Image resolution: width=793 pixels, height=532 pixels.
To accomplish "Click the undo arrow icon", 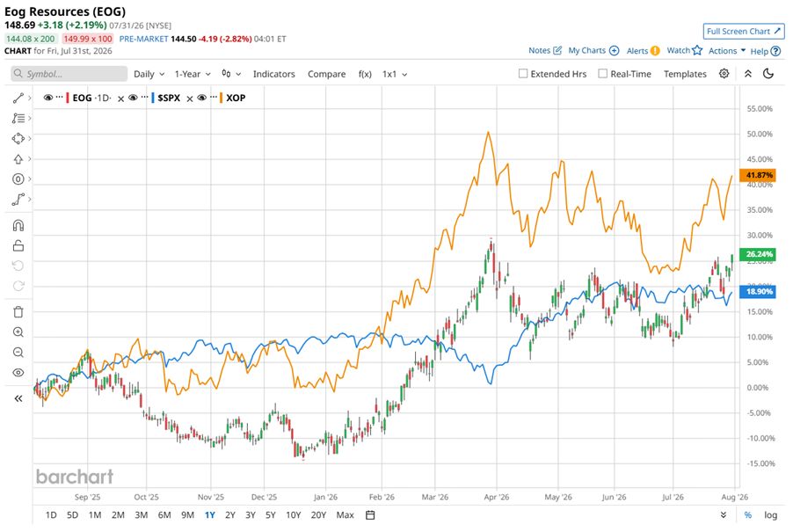I will point(18,266).
